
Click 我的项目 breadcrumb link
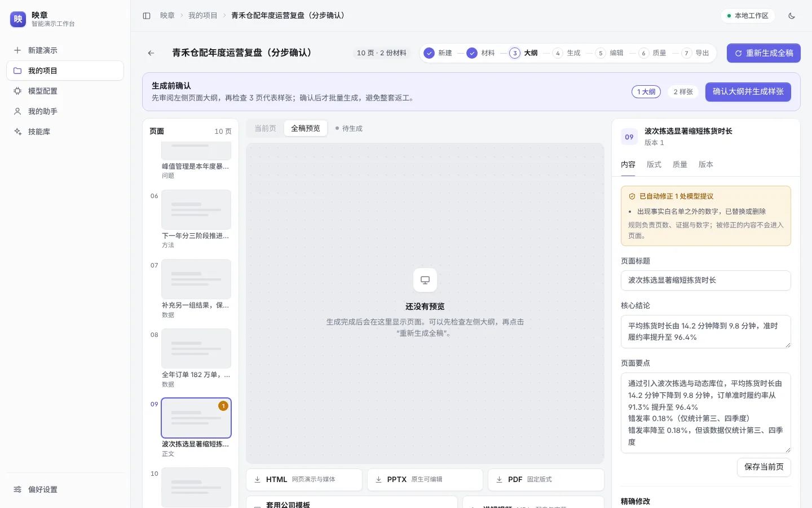[x=203, y=16]
